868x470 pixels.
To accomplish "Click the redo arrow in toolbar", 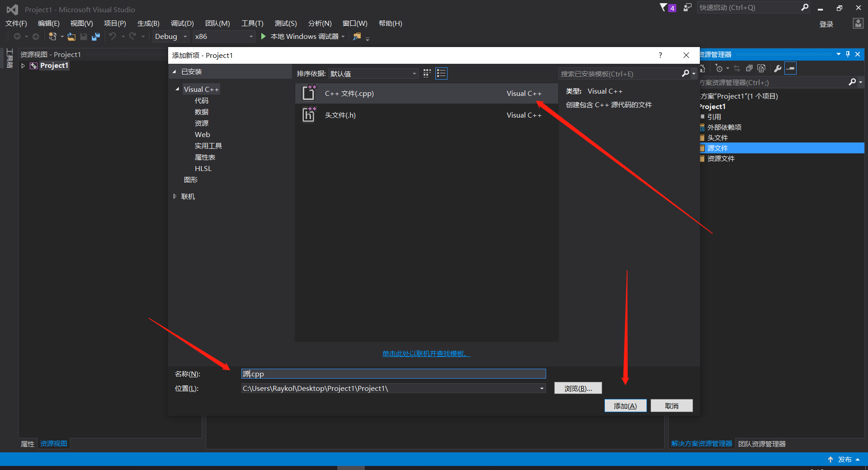I will pyautogui.click(x=132, y=36).
